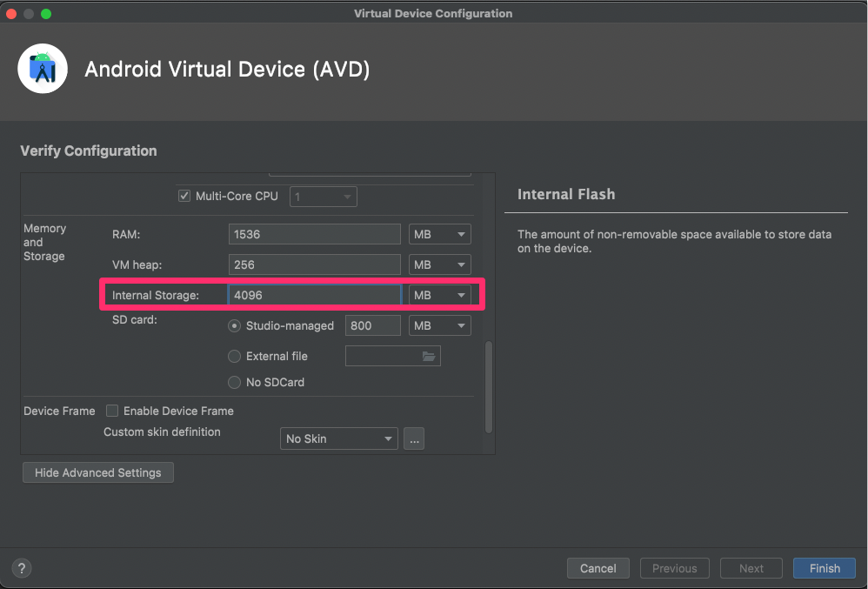Click the configuration panel vertical scrollbar
This screenshot has width=868, height=589.
point(488,387)
